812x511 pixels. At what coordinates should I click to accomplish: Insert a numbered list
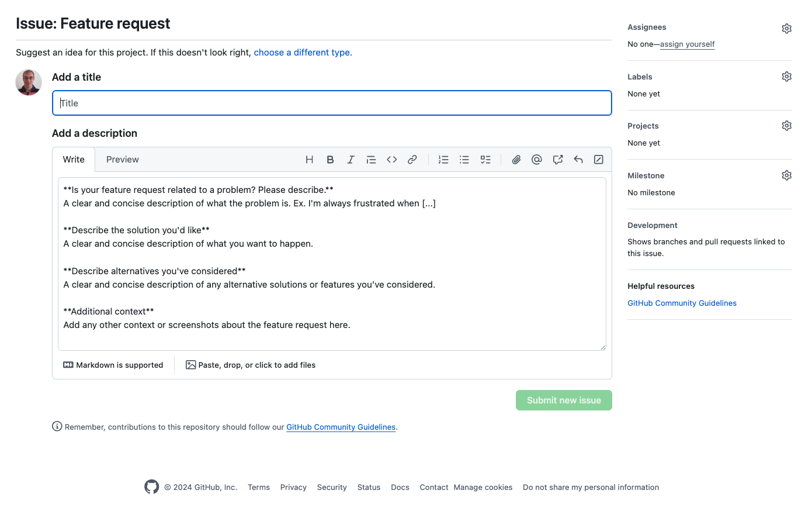443,160
